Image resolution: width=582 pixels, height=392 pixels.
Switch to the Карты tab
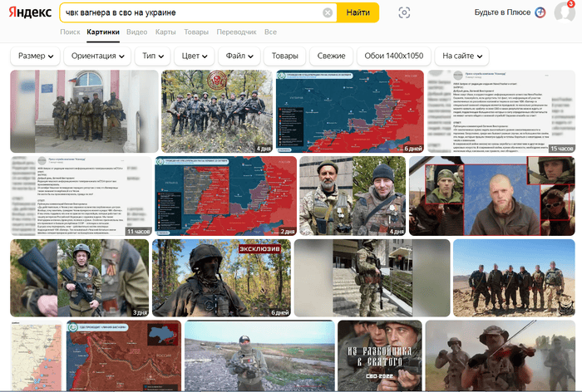[x=165, y=32]
